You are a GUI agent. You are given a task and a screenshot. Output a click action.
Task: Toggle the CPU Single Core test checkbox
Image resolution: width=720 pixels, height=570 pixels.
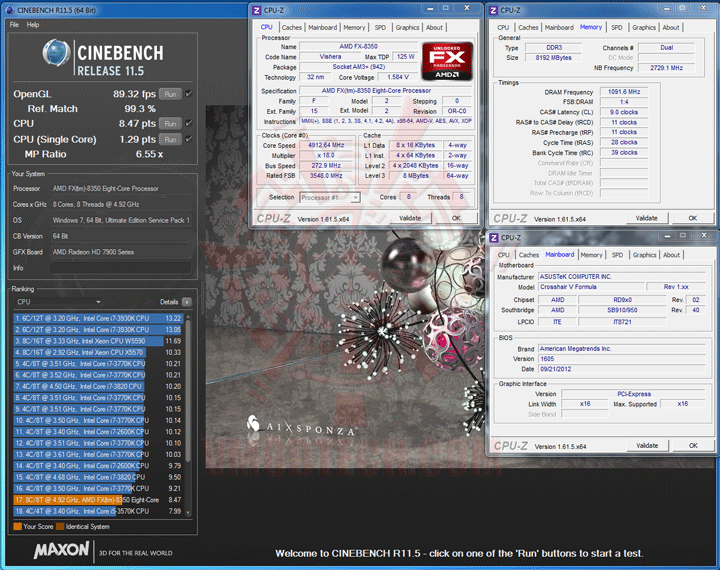point(189,139)
